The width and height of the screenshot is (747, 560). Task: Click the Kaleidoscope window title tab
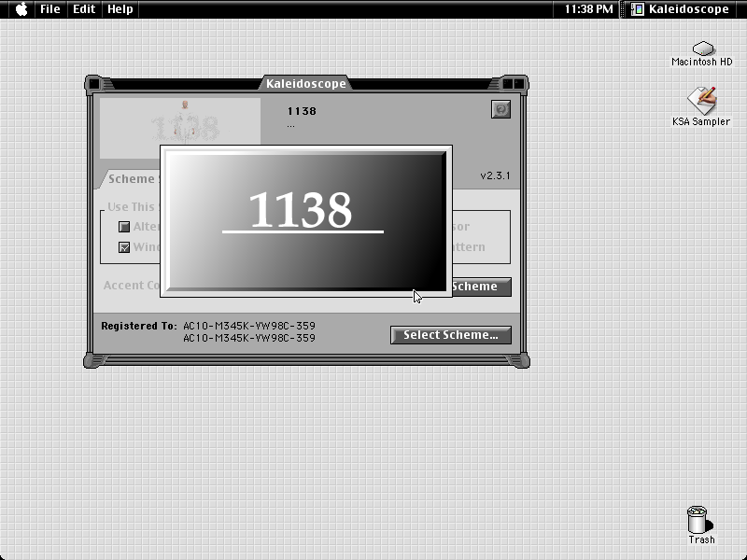tap(306, 83)
